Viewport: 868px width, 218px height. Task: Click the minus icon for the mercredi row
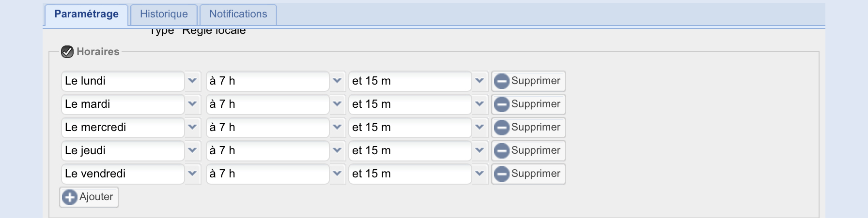point(502,128)
